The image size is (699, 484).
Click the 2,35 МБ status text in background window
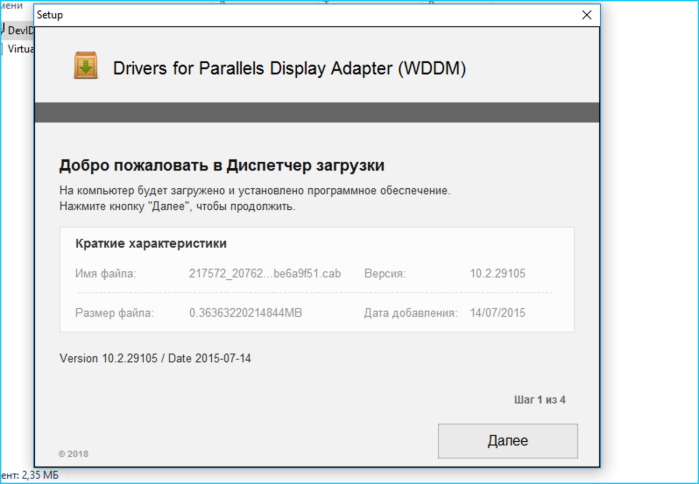click(x=40, y=476)
